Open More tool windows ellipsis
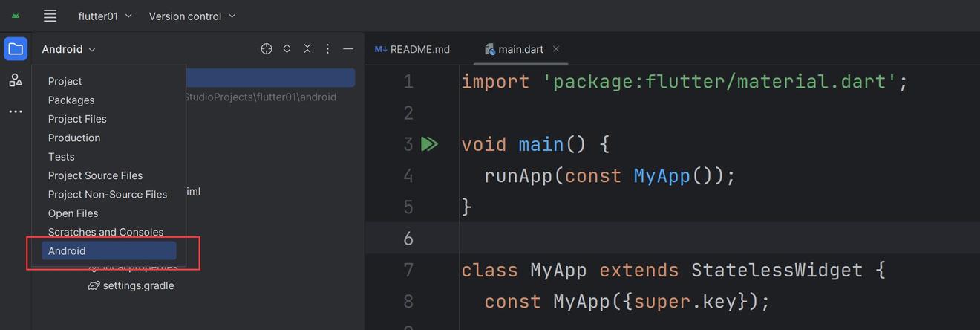This screenshot has height=330, width=980. coord(16,111)
